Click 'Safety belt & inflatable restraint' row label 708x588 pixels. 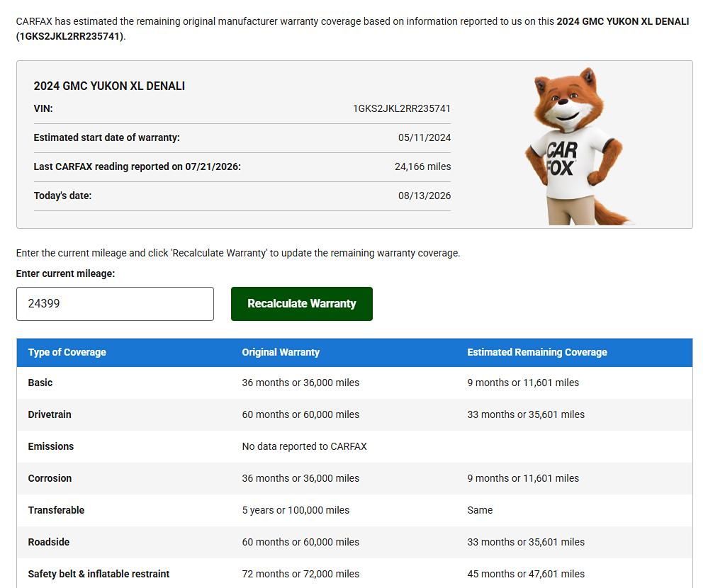tap(99, 574)
